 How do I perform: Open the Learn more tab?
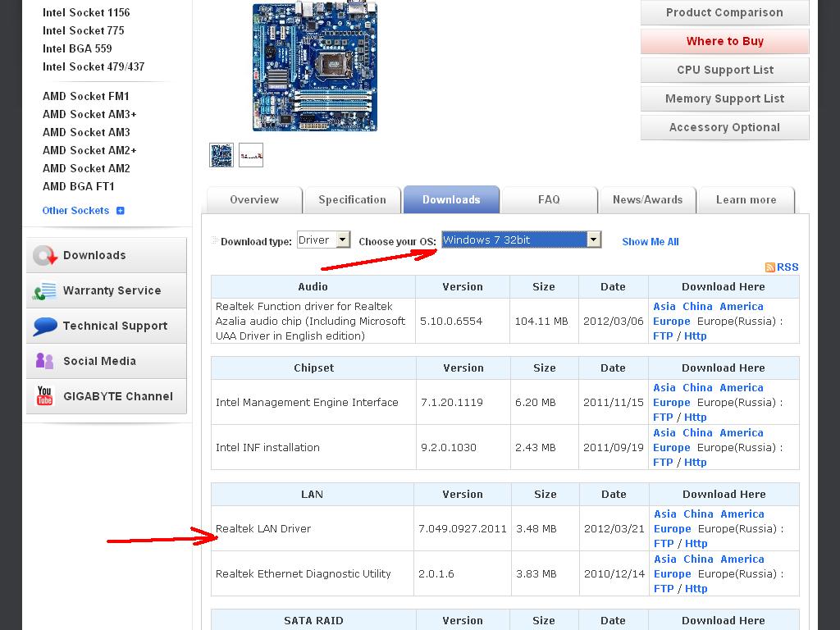tap(746, 200)
